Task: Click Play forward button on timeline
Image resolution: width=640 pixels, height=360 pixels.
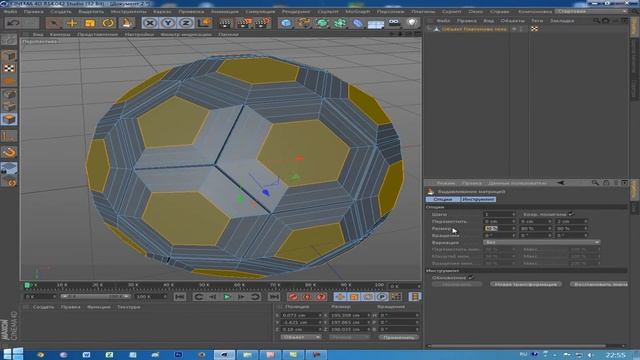Action: point(227,297)
